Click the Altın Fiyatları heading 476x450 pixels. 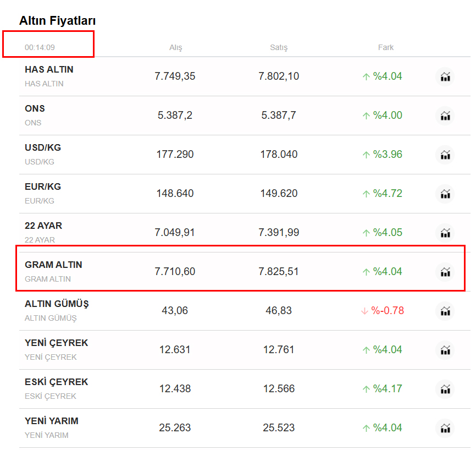pyautogui.click(x=58, y=21)
